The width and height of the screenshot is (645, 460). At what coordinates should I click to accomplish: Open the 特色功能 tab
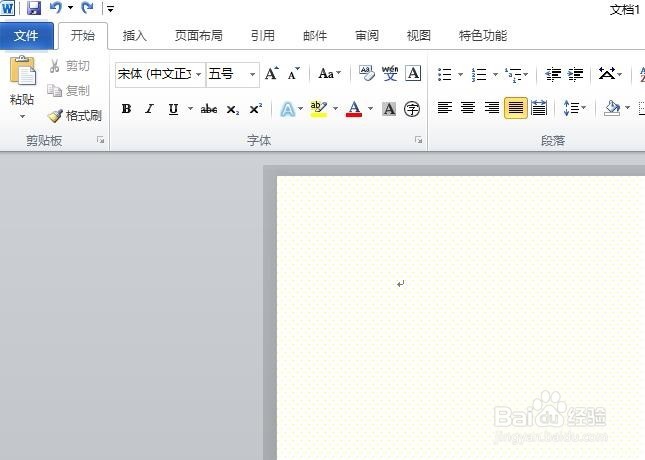[483, 36]
